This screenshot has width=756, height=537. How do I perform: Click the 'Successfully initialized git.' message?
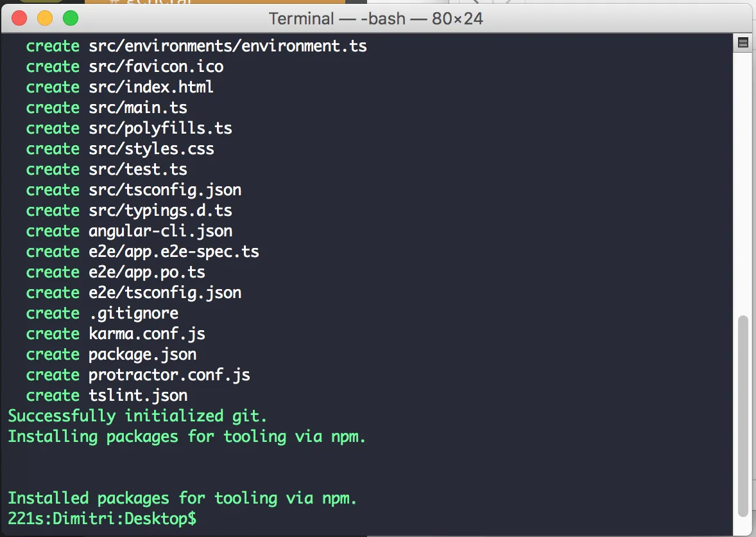point(137,416)
